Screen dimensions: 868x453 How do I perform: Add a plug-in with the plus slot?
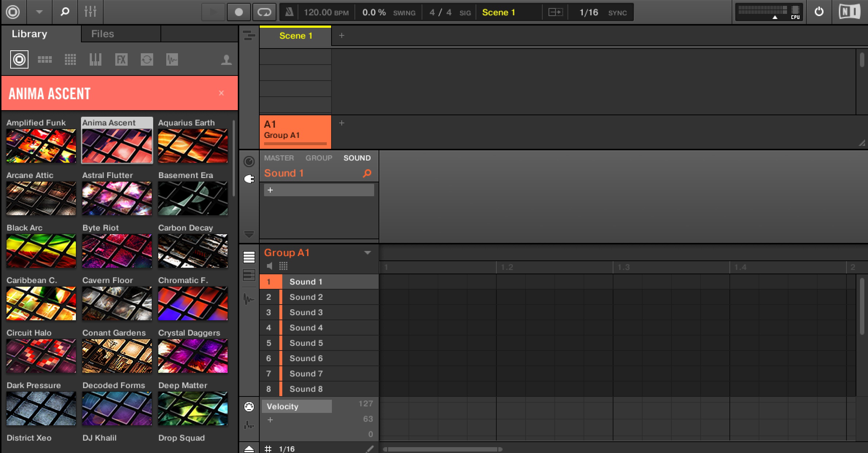pos(319,190)
